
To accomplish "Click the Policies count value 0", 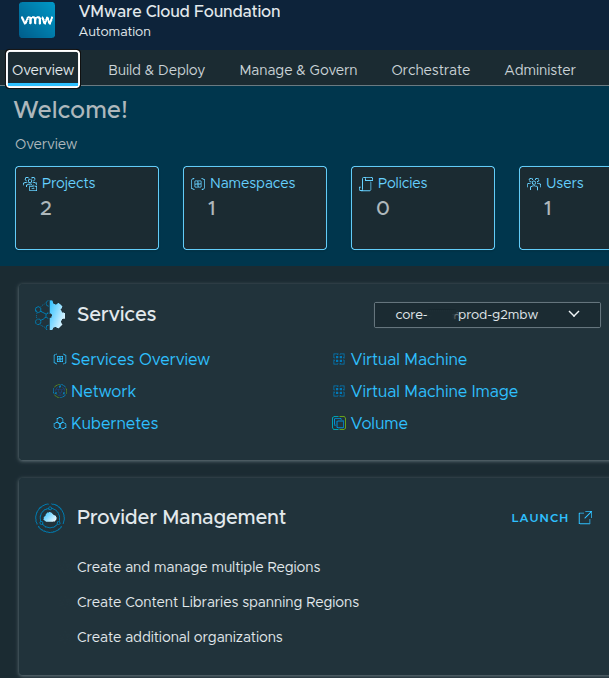I will tap(383, 208).
